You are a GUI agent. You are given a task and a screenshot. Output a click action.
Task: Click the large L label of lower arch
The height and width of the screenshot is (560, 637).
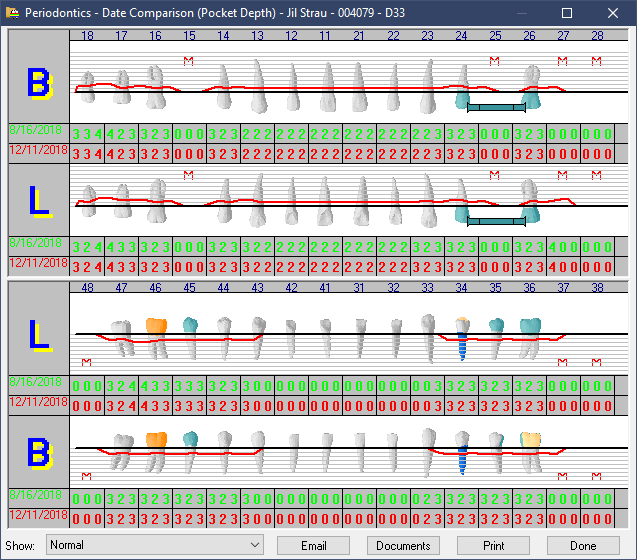coord(39,335)
